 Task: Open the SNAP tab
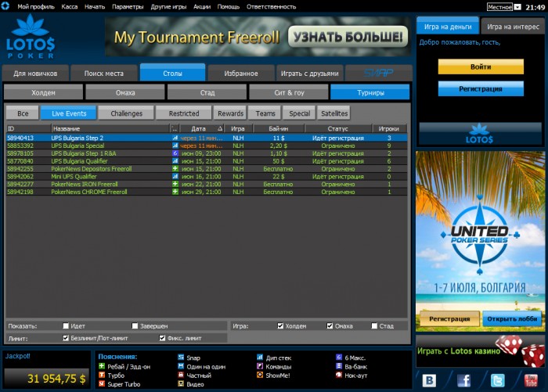tap(378, 73)
